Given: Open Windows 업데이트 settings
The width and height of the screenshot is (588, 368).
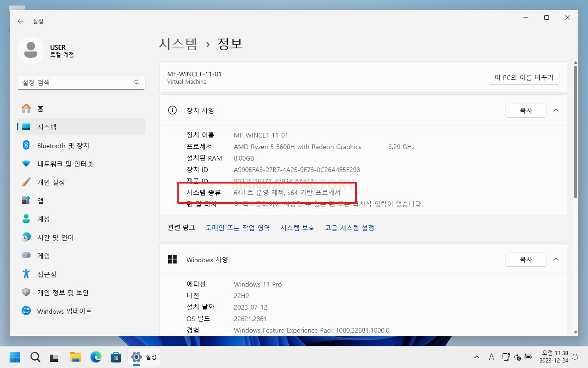Looking at the screenshot, I should [65, 311].
